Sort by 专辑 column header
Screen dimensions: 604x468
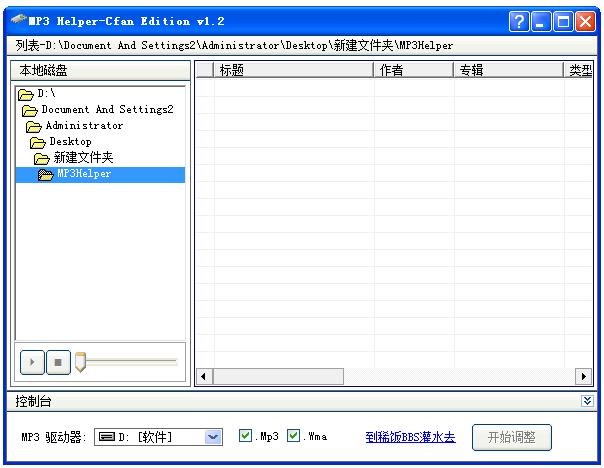click(x=507, y=70)
